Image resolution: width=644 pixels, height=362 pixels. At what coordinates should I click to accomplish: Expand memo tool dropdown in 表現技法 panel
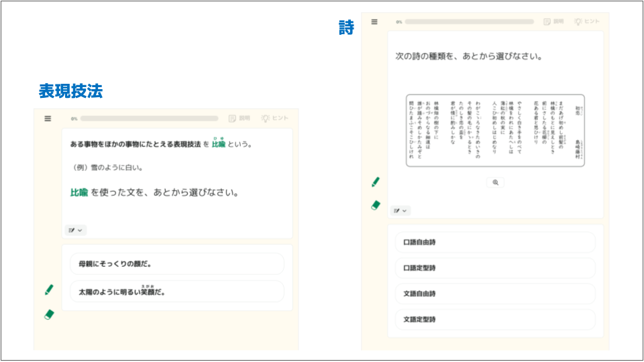75,230
